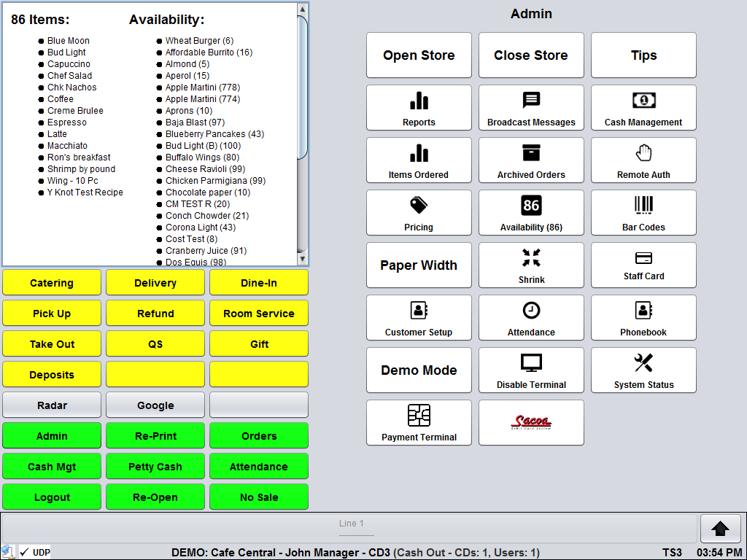
Task: Select the Catering order type
Action: tap(52, 282)
